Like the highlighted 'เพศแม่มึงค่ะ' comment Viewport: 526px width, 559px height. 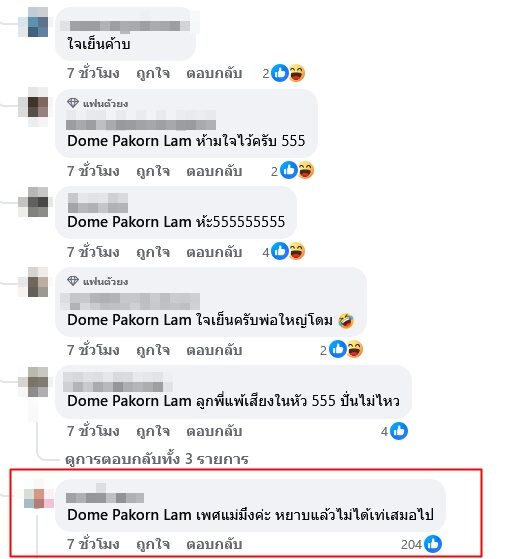(x=153, y=544)
